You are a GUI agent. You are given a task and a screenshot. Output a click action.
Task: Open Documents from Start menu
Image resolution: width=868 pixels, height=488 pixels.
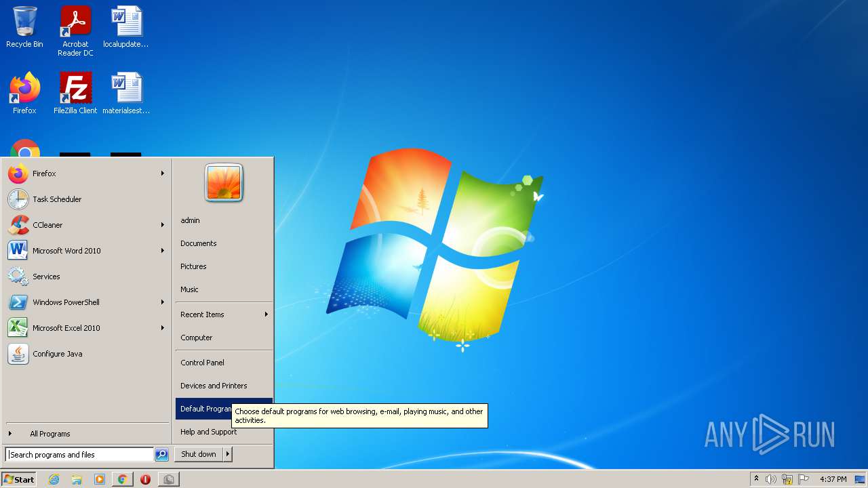224,243
